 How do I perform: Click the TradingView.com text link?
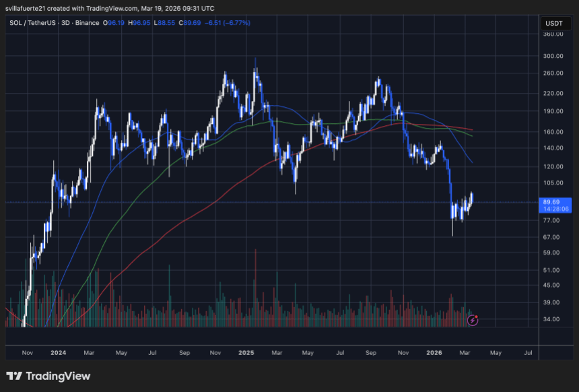(108, 8)
